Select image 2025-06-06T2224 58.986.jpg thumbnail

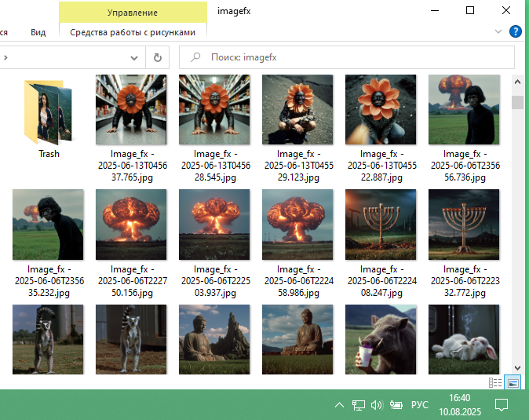click(297, 225)
